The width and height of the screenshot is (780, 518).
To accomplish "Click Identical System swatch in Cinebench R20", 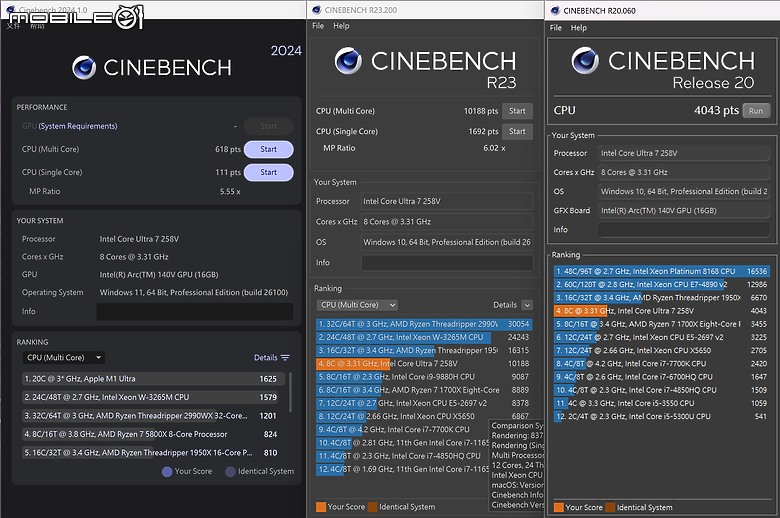I will point(610,508).
